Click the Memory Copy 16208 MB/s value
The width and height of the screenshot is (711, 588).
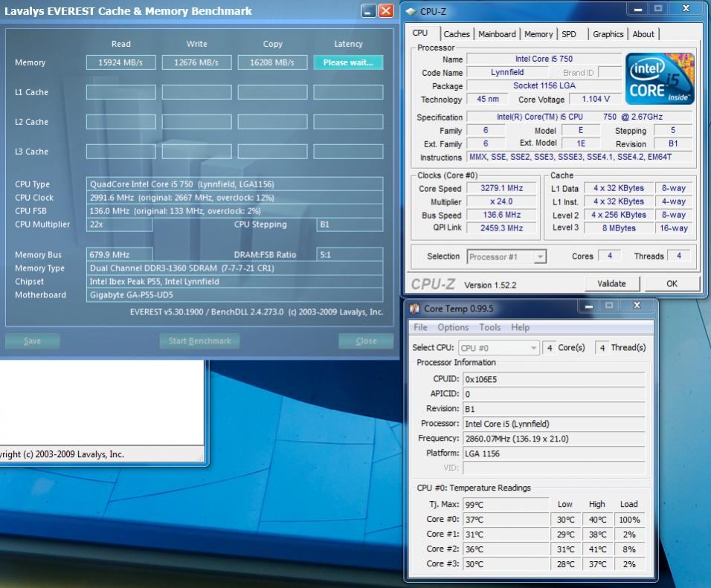coord(272,62)
